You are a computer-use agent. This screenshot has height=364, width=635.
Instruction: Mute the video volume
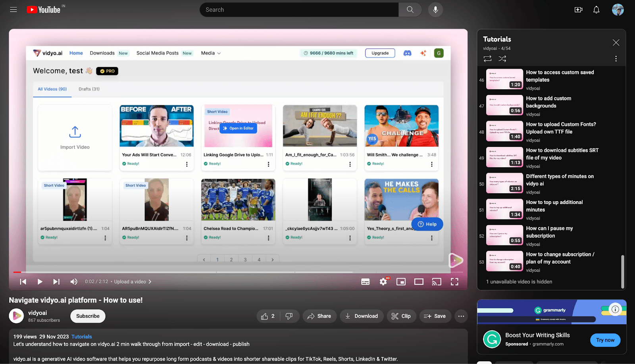pos(74,281)
